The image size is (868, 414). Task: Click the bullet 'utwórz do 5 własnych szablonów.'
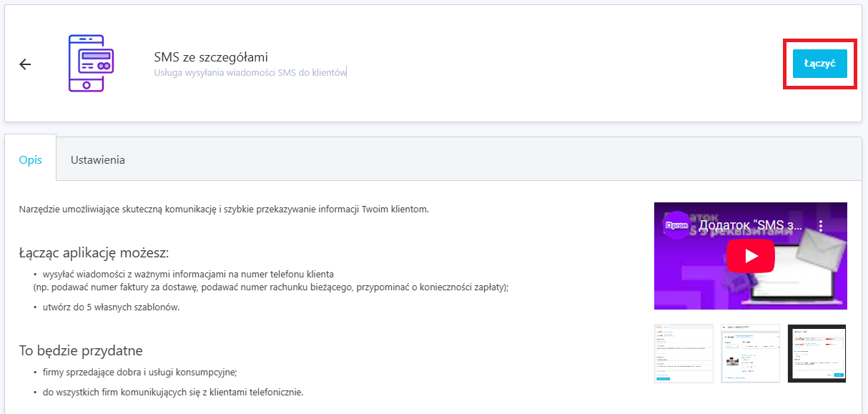click(112, 307)
